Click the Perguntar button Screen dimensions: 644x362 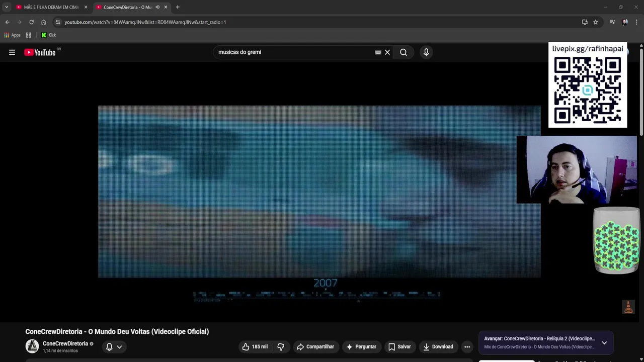click(361, 347)
